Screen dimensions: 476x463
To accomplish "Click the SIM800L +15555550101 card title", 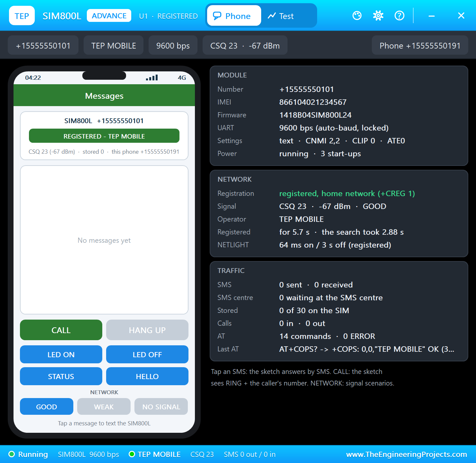I will click(104, 121).
